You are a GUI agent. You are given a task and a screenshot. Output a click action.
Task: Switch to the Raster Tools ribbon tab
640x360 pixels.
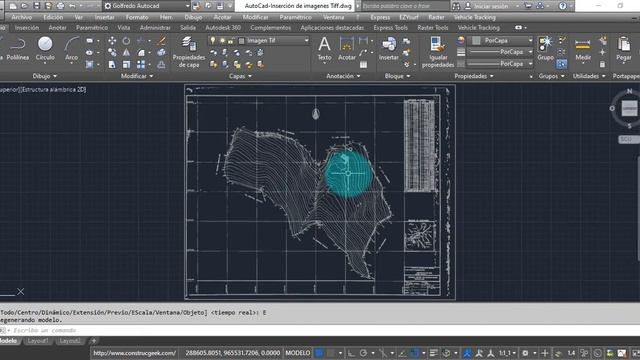[433, 28]
